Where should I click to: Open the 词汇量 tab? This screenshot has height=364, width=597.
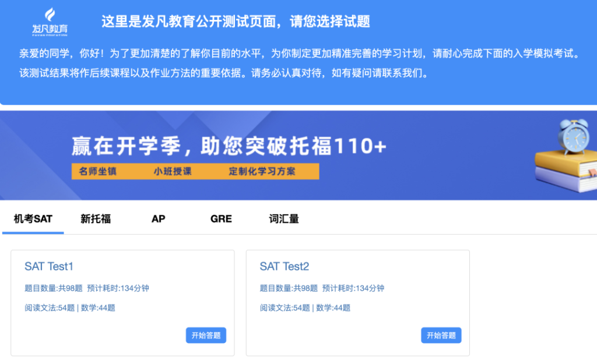pos(284,219)
